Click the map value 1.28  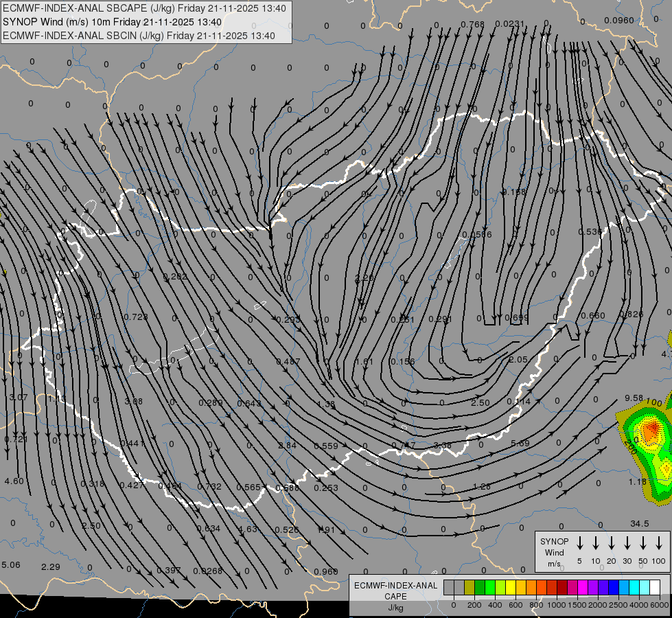pyautogui.click(x=481, y=486)
